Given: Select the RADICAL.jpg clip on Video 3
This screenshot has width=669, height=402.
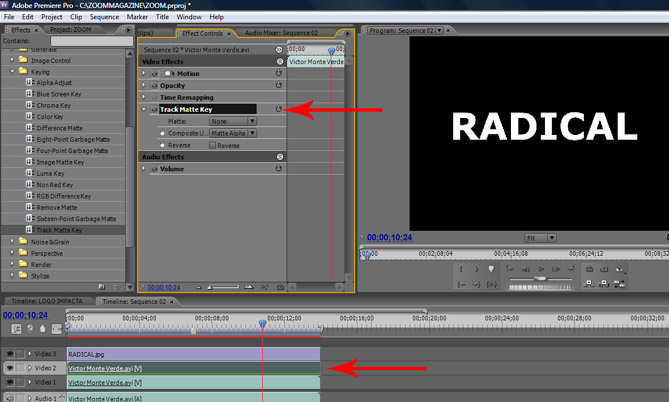Looking at the screenshot, I should tap(190, 354).
